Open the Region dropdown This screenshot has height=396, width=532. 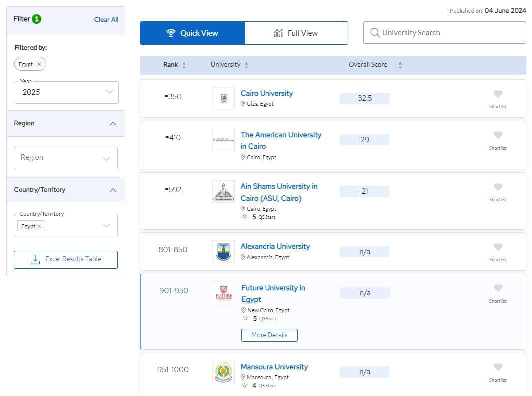coord(66,158)
